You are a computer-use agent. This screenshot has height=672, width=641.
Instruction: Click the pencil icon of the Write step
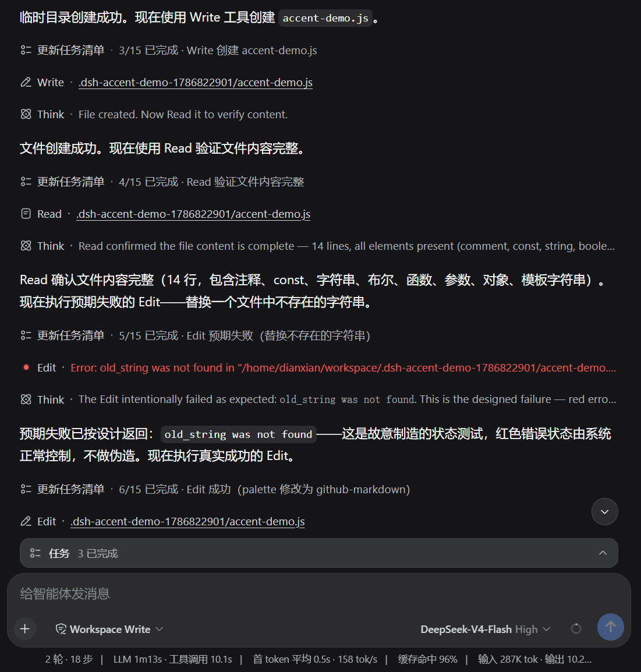click(26, 82)
